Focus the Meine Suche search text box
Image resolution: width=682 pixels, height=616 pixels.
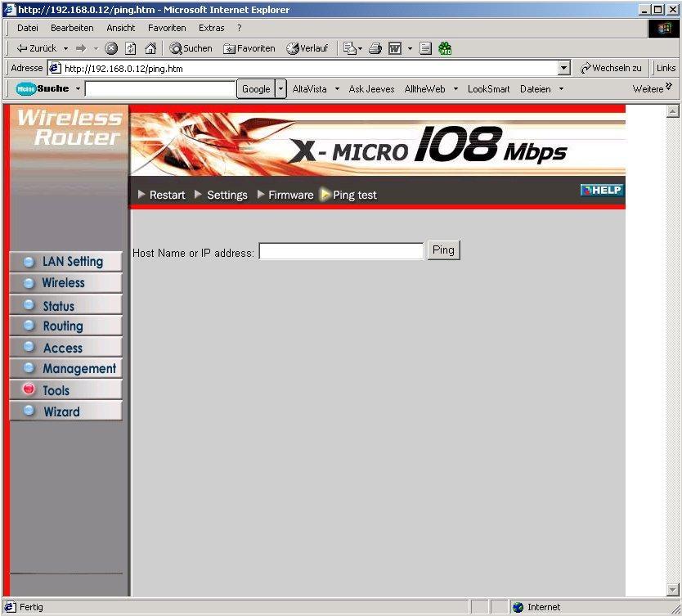(160, 88)
